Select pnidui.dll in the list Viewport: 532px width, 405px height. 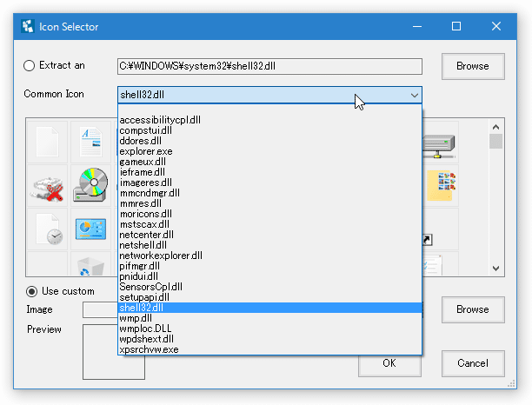(269, 276)
